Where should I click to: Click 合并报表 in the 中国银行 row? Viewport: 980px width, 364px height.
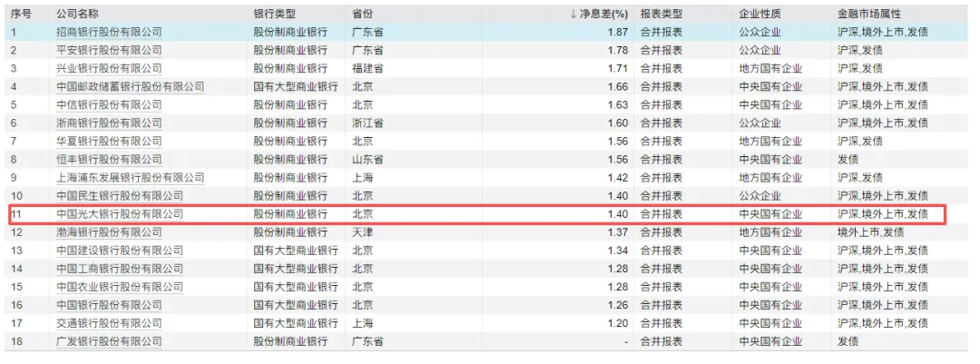click(661, 305)
